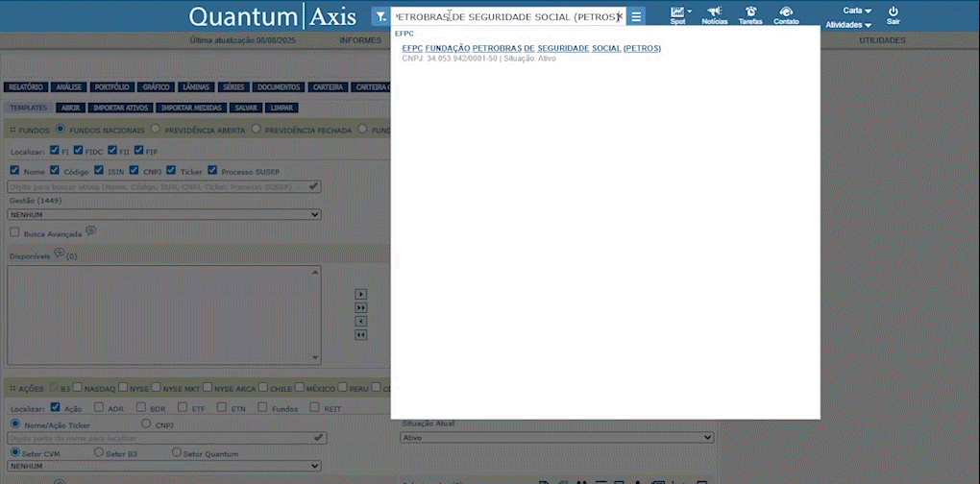Enable Busca Avançada checkbox

[14, 232]
